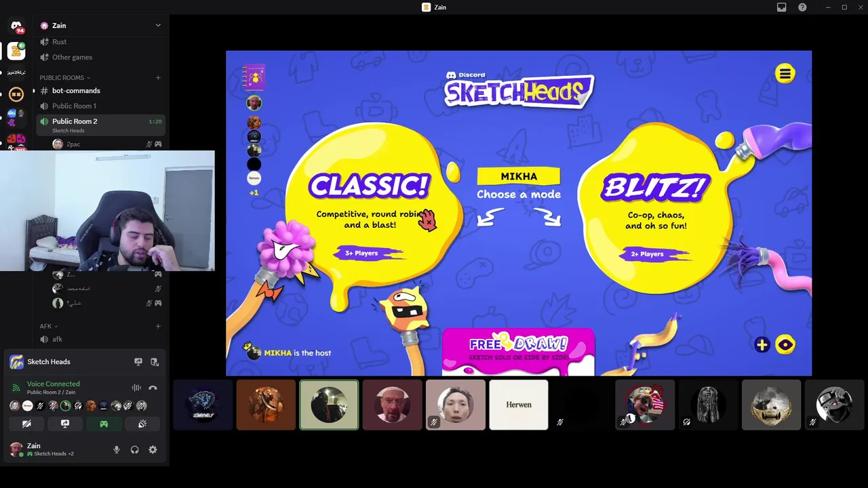This screenshot has height=488, width=868.
Task: Select the skull mask participant tile
Action: tap(771, 405)
